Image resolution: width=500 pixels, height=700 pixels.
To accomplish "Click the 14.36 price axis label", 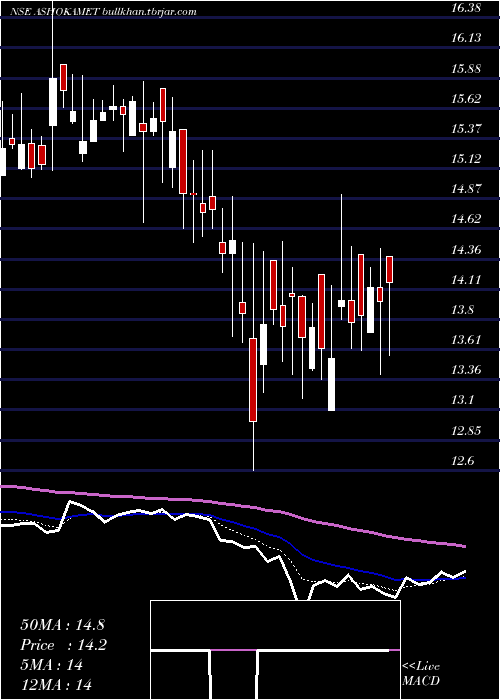I will tap(466, 250).
